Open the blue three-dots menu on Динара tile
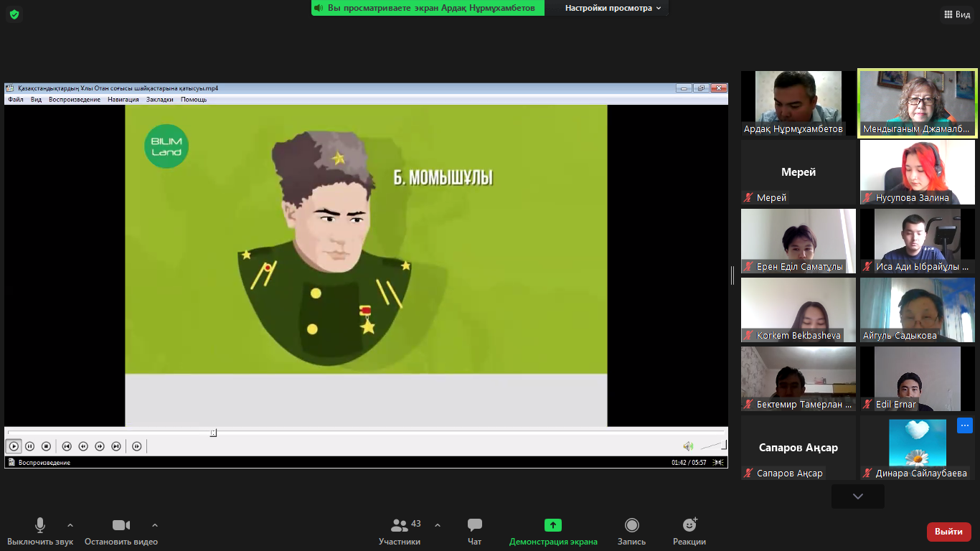The image size is (980, 551). pyautogui.click(x=964, y=425)
